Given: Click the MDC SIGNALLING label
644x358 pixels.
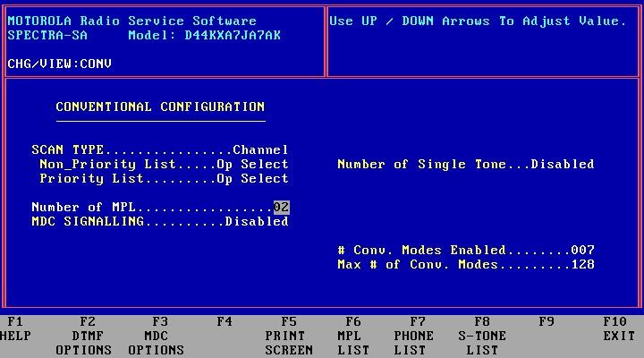Looking at the screenshot, I should (x=88, y=222).
